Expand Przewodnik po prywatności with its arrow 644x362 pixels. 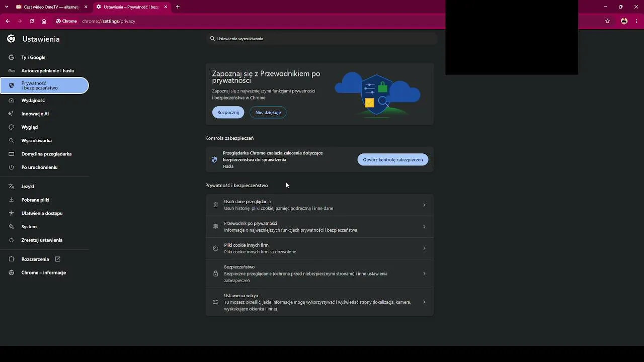(424, 227)
